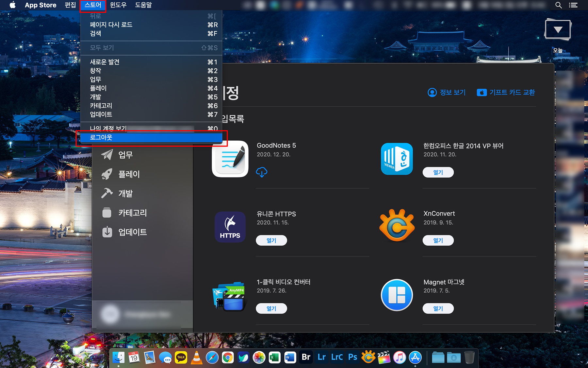
Task: Open the 도움말 menu
Action: pos(143,5)
